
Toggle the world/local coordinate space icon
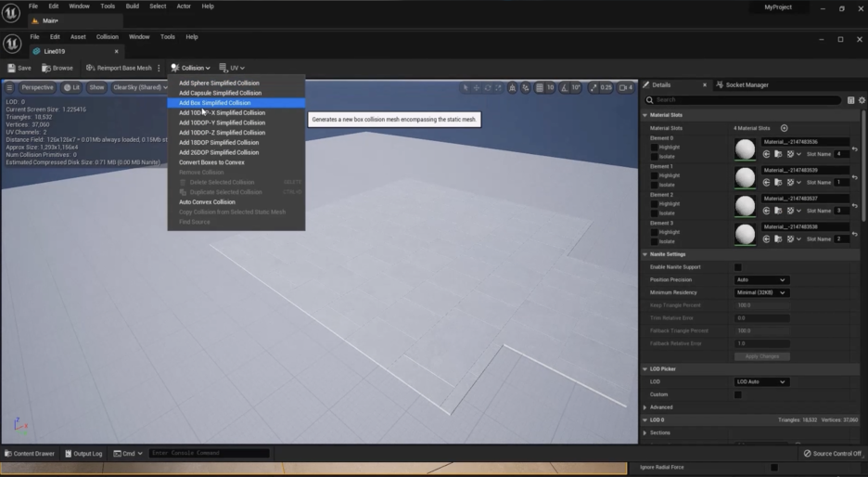[512, 87]
